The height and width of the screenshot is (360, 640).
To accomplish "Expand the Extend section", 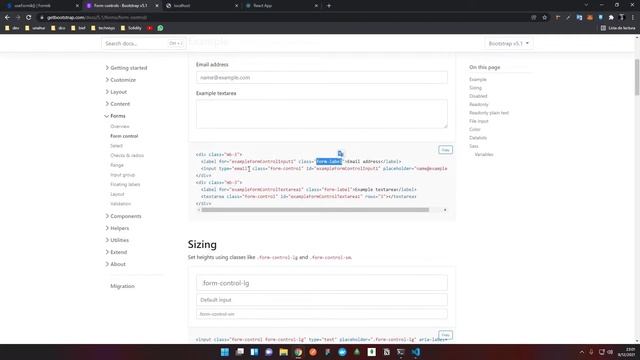I will (x=116, y=252).
